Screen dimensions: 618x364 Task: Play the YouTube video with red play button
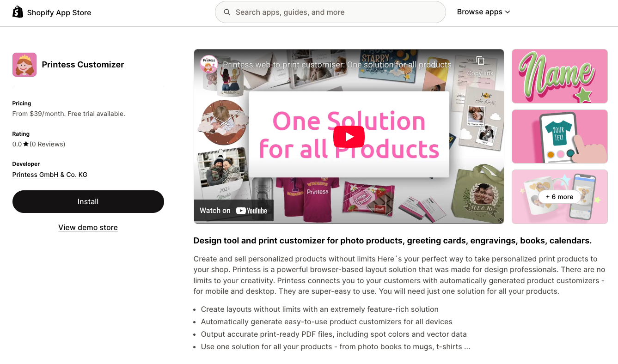[x=349, y=137]
